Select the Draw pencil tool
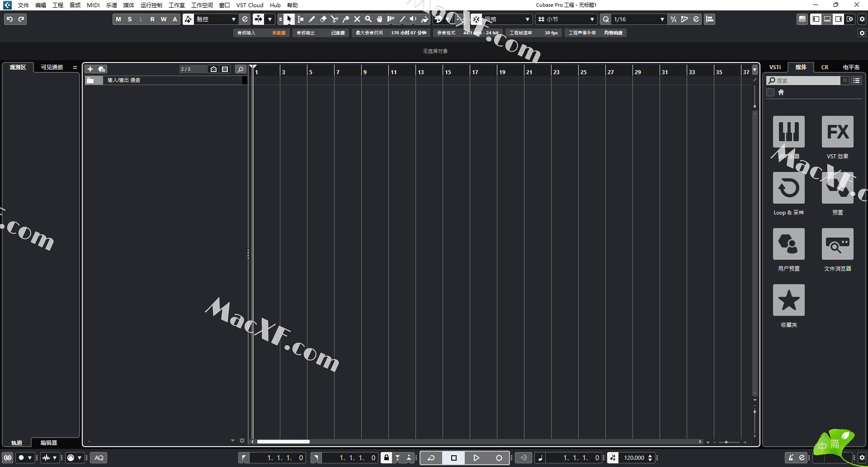 pyautogui.click(x=312, y=19)
